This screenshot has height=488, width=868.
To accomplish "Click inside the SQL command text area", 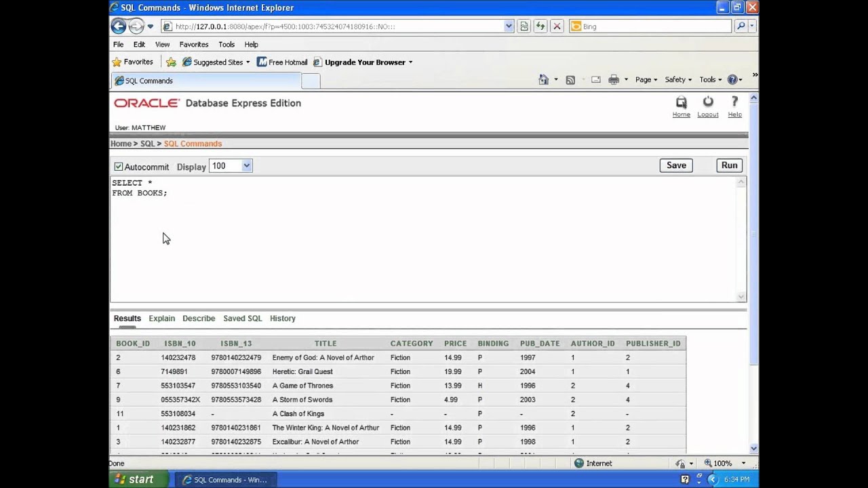I will 423,238.
